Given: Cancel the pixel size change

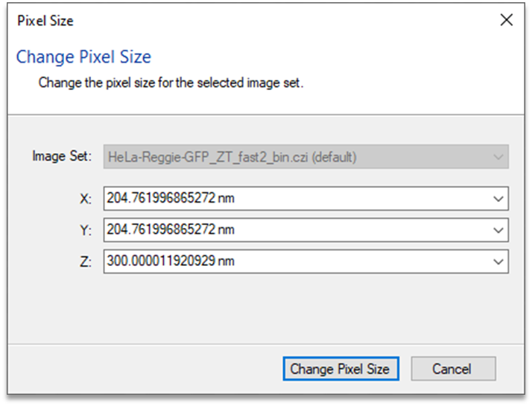Looking at the screenshot, I should pyautogui.click(x=453, y=368).
